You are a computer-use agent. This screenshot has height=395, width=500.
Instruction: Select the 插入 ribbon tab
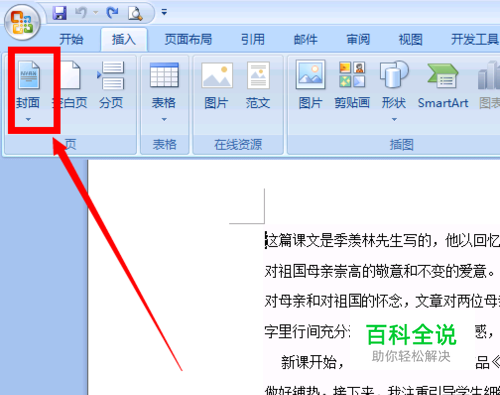pyautogui.click(x=124, y=39)
